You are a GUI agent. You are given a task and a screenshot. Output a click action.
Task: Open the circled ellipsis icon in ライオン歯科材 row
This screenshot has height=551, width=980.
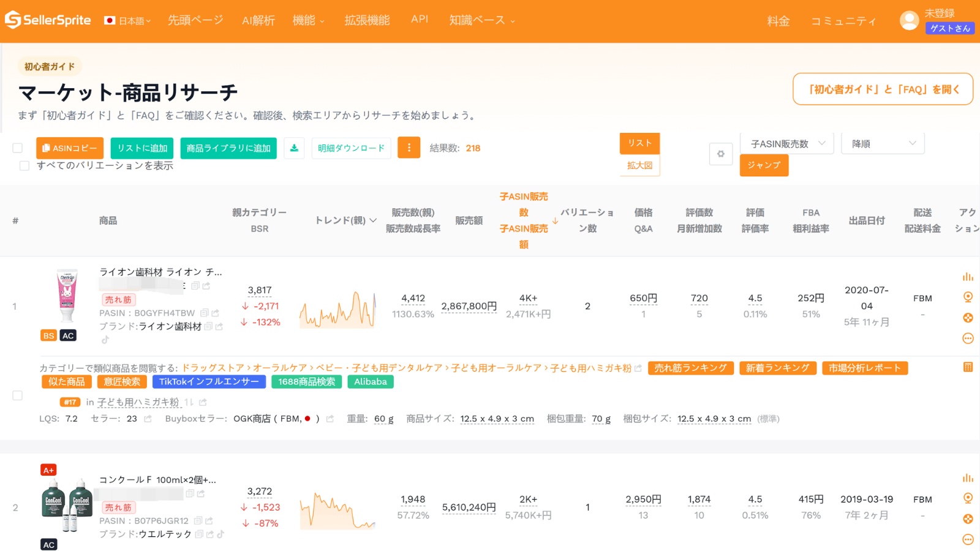968,338
